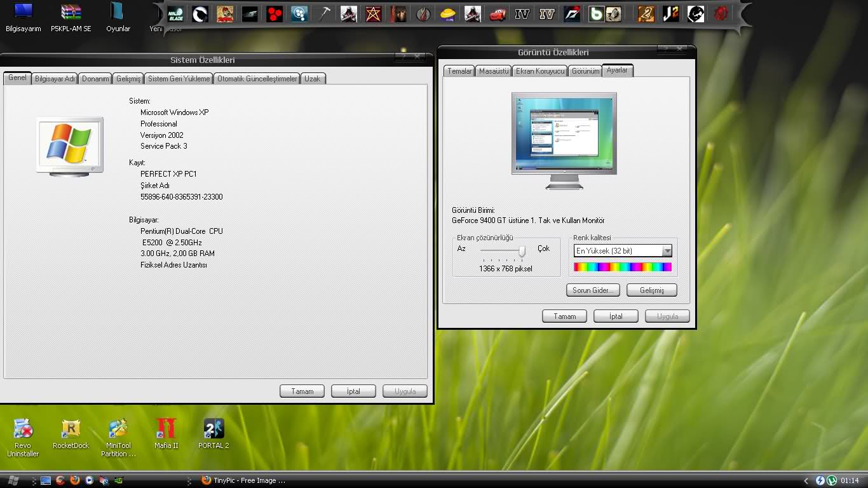868x488 pixels.
Task: Launch the Cars game red car icon
Action: point(498,14)
